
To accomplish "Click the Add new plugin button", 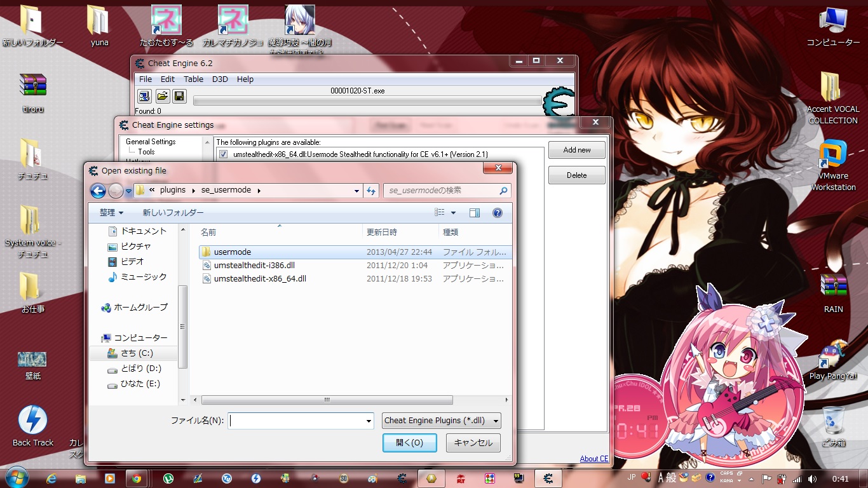I will 576,150.
